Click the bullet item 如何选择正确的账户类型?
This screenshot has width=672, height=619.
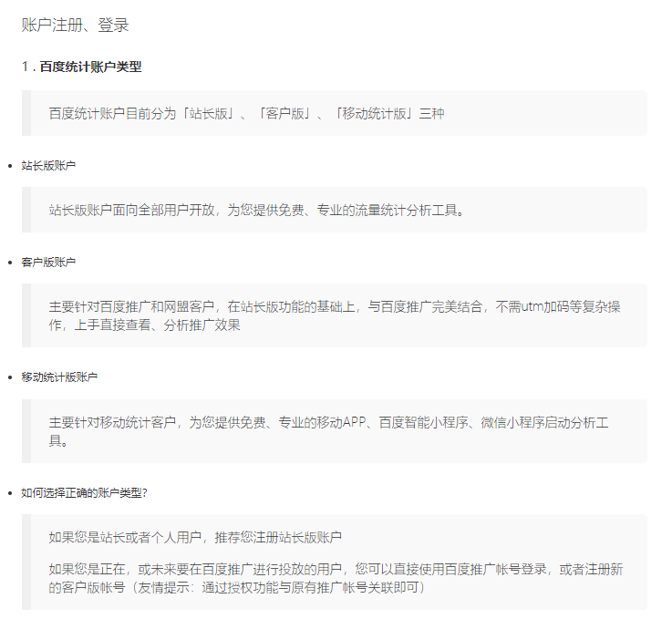point(85,493)
